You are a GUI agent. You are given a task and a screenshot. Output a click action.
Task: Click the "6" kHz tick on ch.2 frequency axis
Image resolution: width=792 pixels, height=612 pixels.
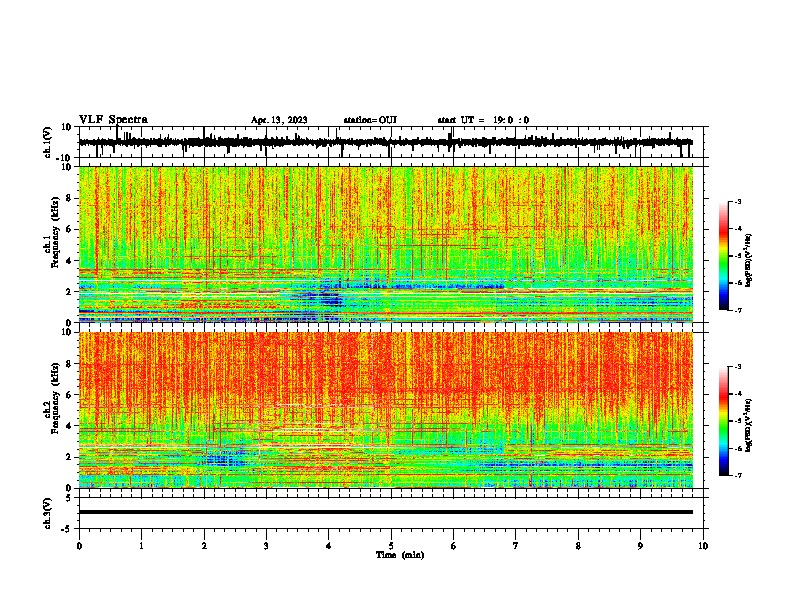click(69, 395)
